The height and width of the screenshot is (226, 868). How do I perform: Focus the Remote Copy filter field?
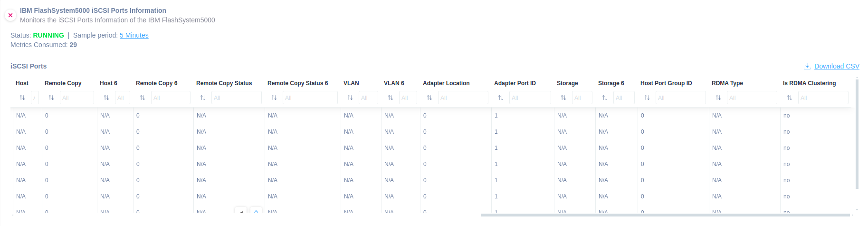(77, 98)
